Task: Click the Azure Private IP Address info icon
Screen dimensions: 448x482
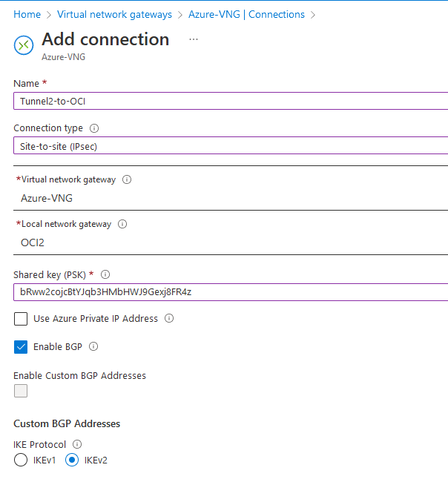Action: coord(169,319)
